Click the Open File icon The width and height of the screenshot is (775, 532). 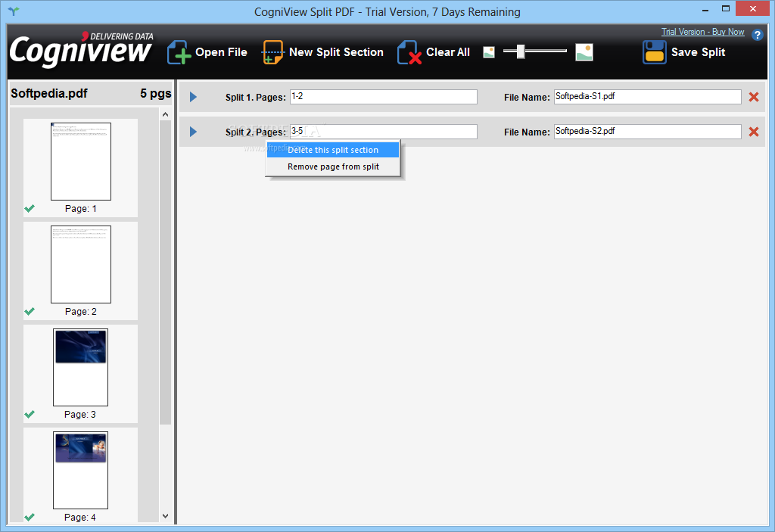(179, 52)
